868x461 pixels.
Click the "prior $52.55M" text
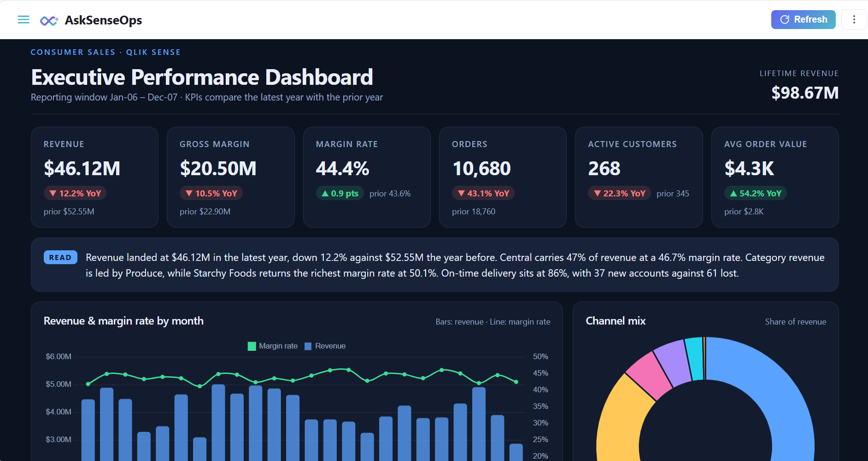[69, 212]
